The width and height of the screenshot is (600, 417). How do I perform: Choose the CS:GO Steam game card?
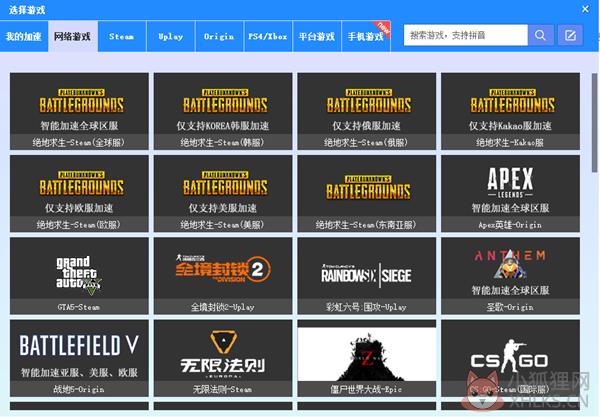pyautogui.click(x=510, y=358)
